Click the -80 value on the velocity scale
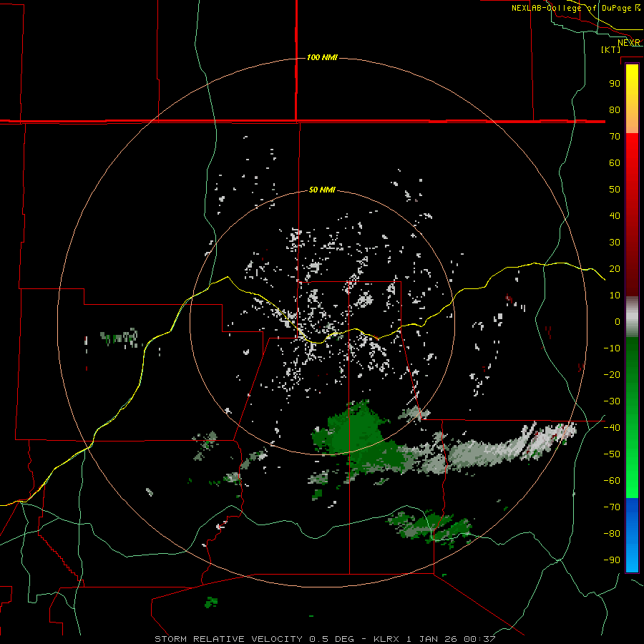 point(612,534)
